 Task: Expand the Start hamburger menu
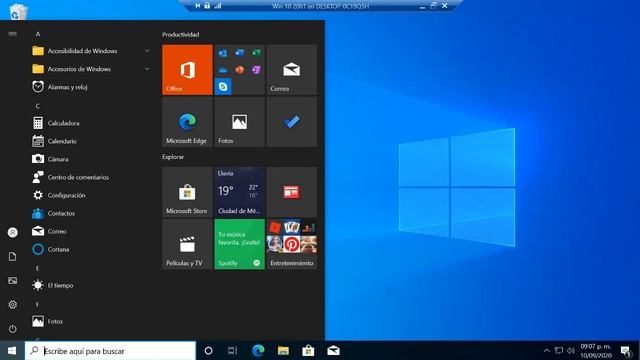(x=13, y=34)
